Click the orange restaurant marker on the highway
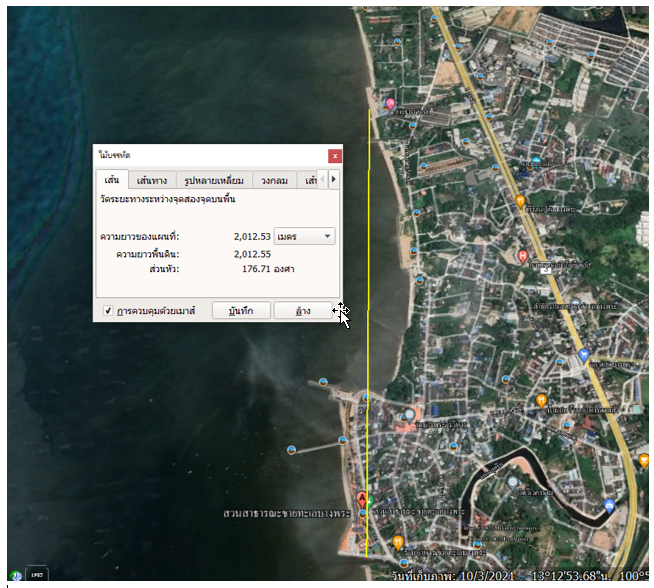 coord(520,201)
